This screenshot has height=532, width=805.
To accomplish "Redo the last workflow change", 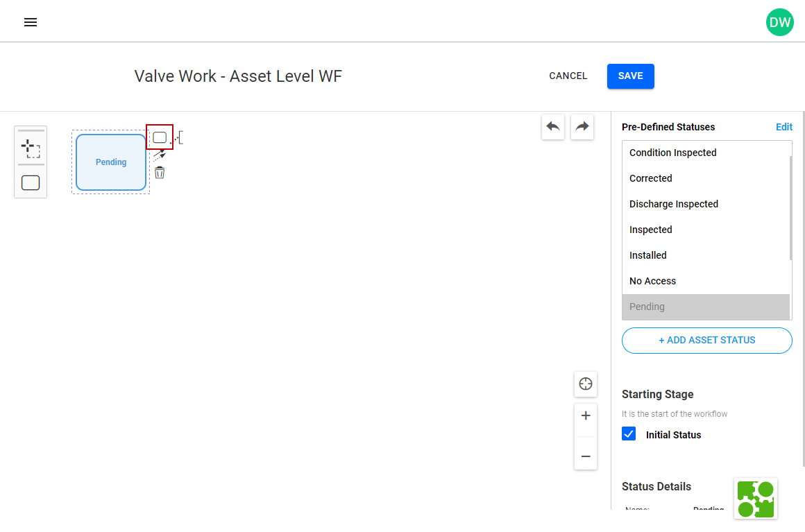I will click(582, 127).
